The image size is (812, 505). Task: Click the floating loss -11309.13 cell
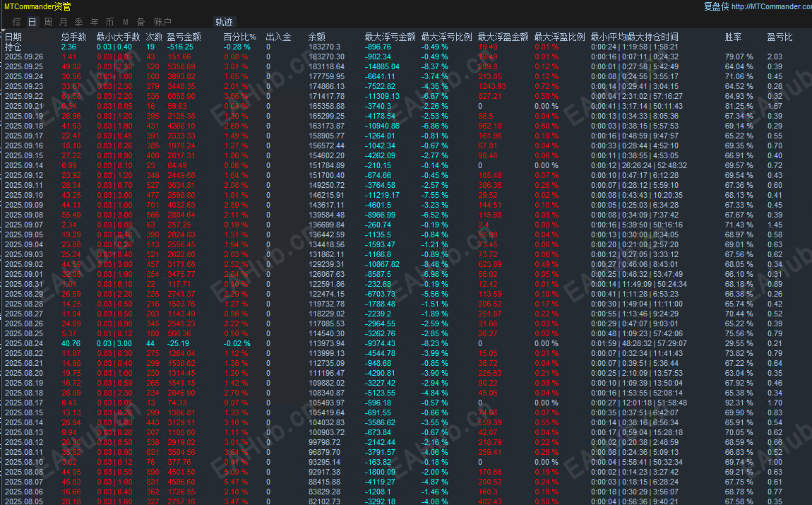[382, 96]
